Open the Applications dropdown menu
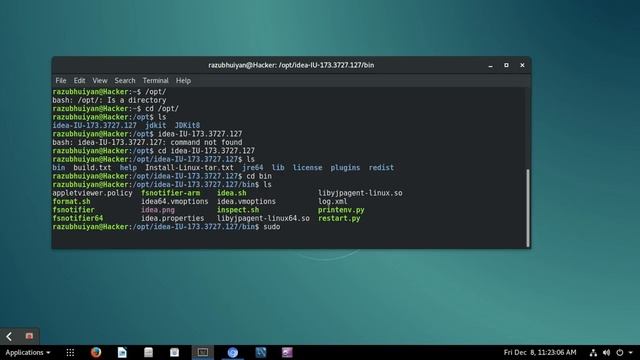Viewport: 640px width, 360px height. (27, 352)
